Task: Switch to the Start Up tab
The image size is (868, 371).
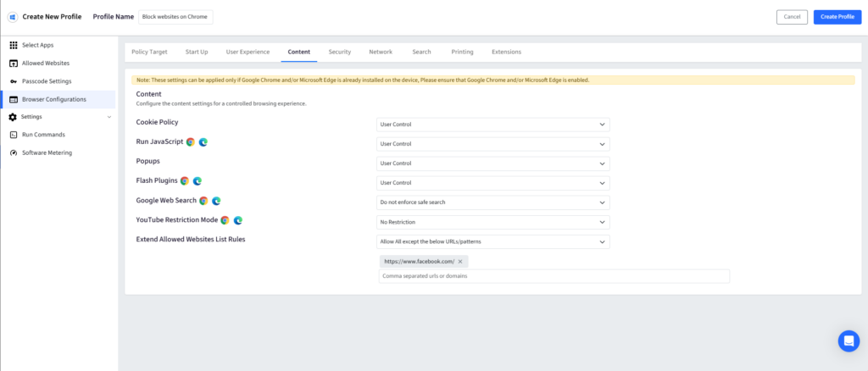Action: [x=197, y=52]
